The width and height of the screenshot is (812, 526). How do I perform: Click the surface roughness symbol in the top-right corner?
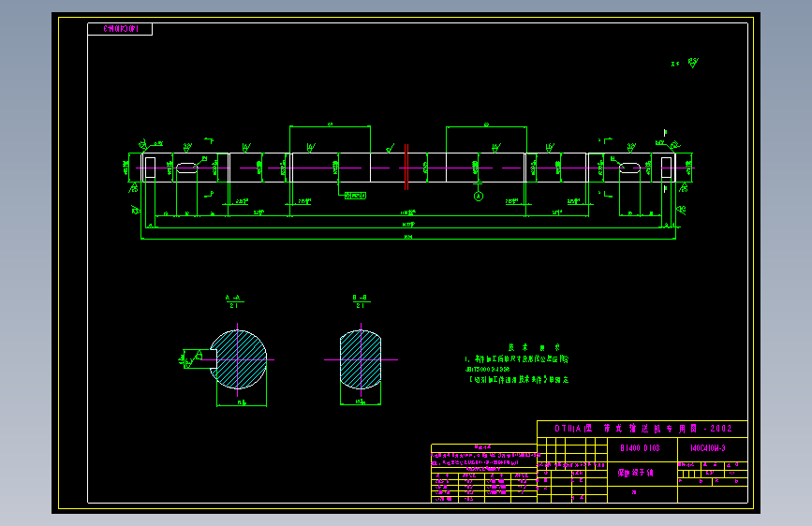(693, 63)
